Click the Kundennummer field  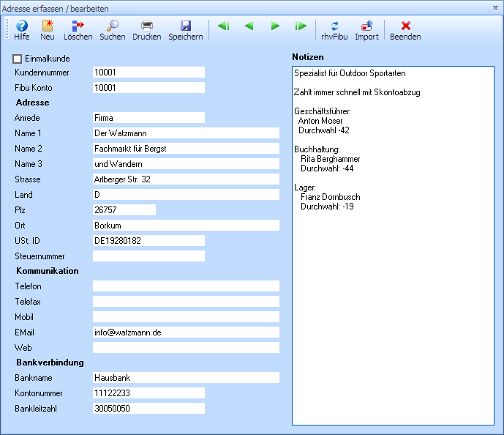pyautogui.click(x=148, y=72)
